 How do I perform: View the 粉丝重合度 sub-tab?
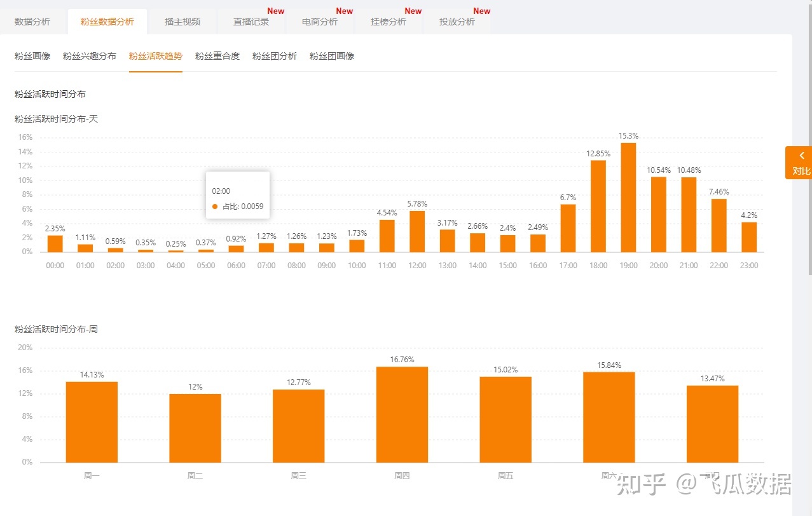point(217,56)
